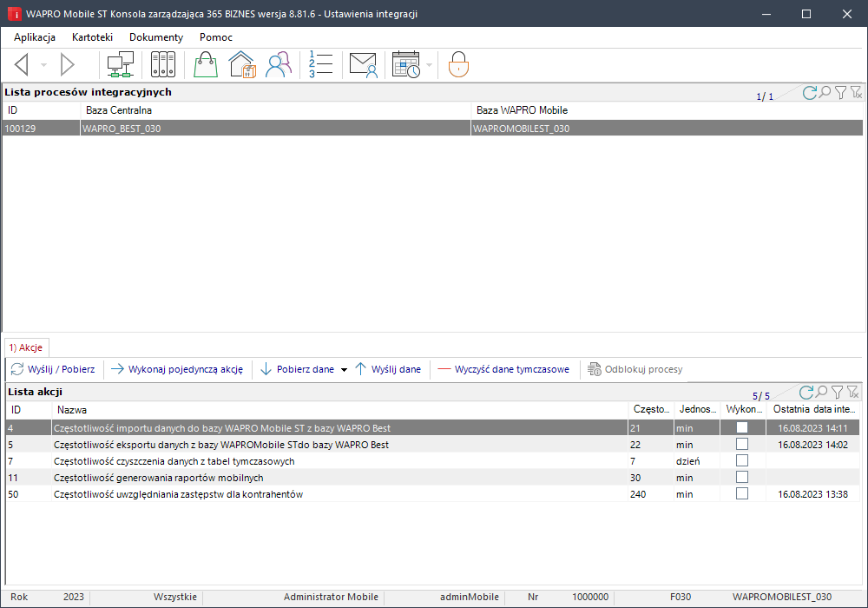Toggle checkbox for action ID 5 export row
The height and width of the screenshot is (608, 868).
pyautogui.click(x=742, y=444)
